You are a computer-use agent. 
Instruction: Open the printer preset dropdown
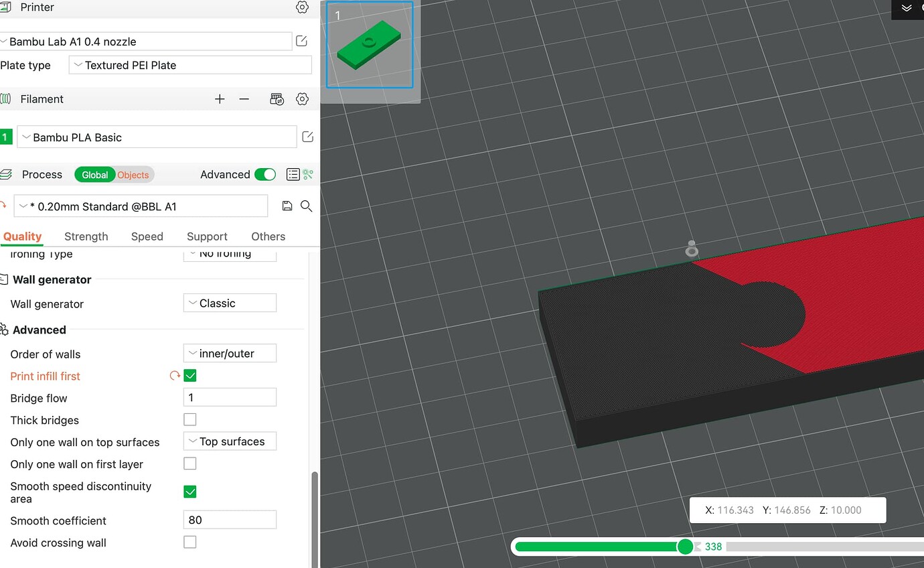tap(145, 42)
